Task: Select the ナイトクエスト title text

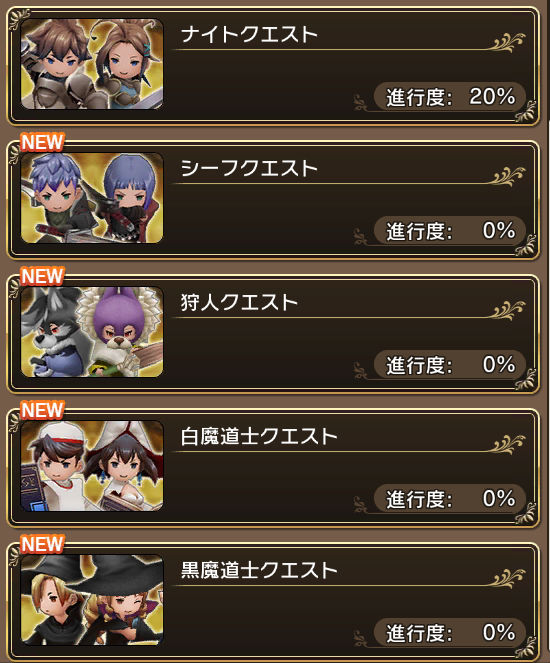Action: point(249,34)
